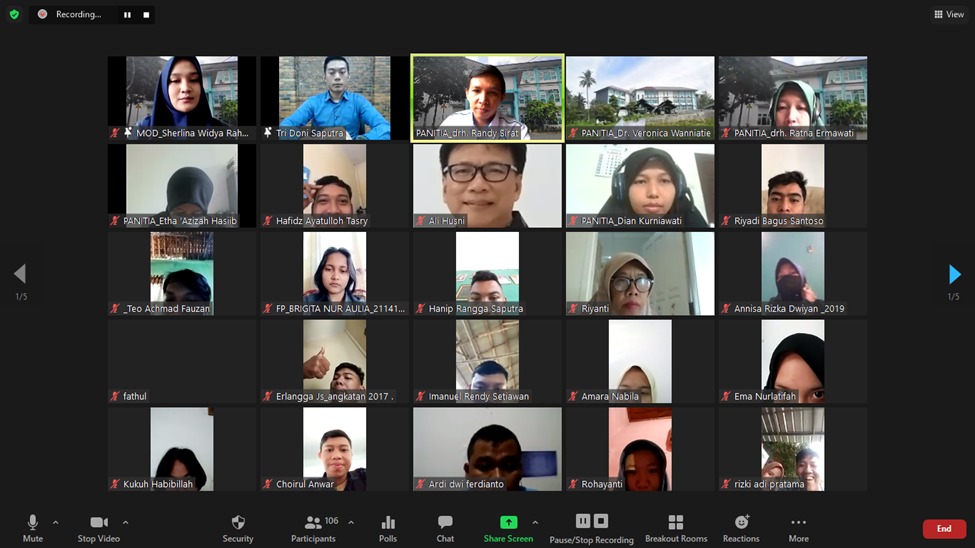Stop Video camera toggle
Screen dimensions: 975x548
tap(98, 523)
